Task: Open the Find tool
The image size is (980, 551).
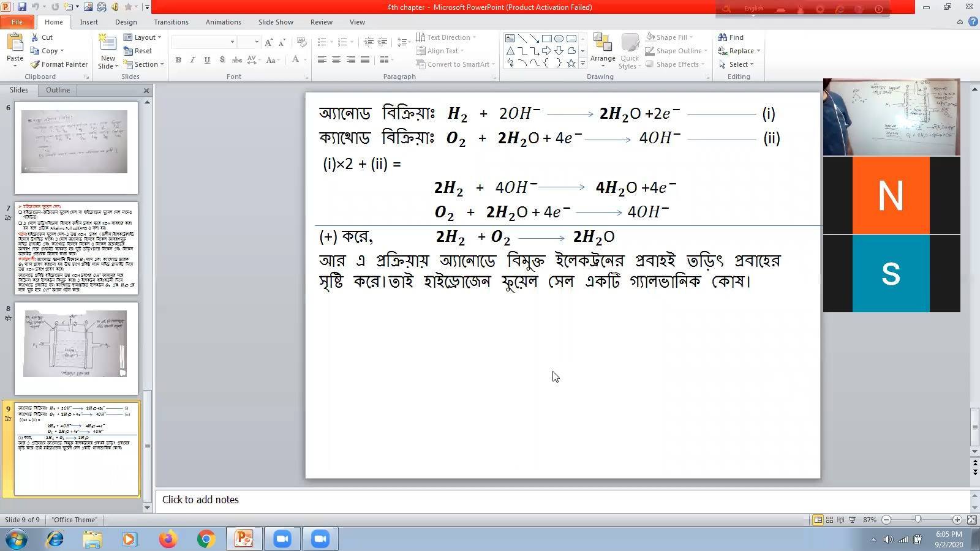Action: coord(731,37)
